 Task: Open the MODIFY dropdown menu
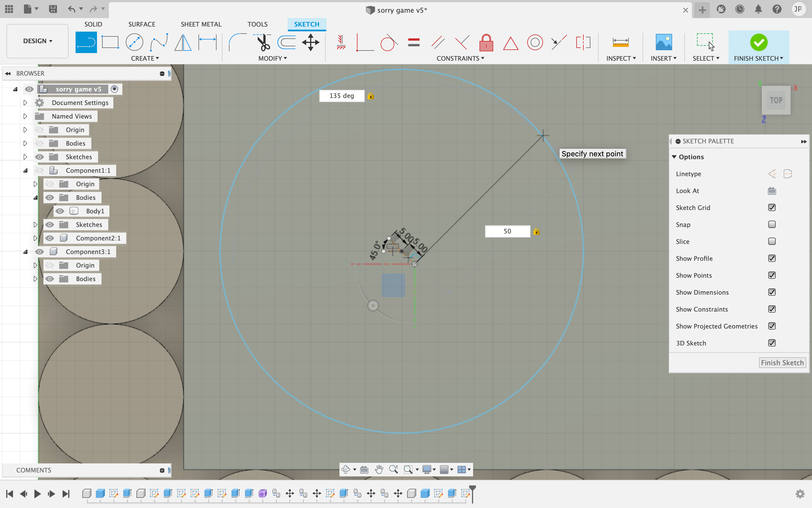tap(272, 58)
